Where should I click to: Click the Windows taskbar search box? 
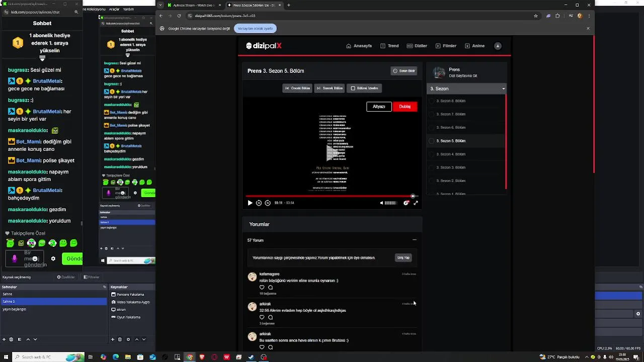click(48, 357)
